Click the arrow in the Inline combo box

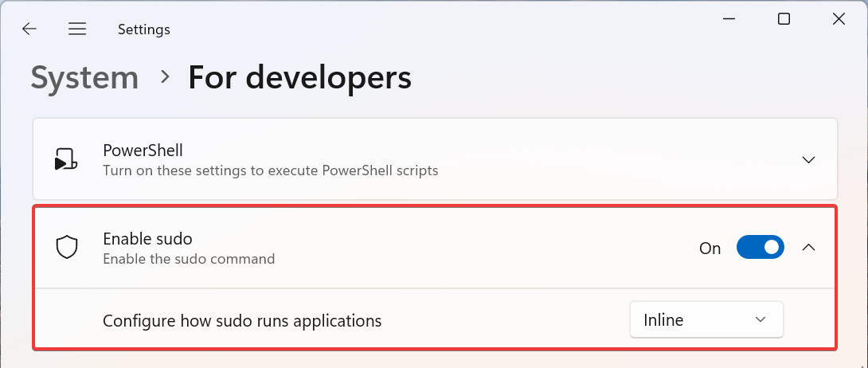760,320
